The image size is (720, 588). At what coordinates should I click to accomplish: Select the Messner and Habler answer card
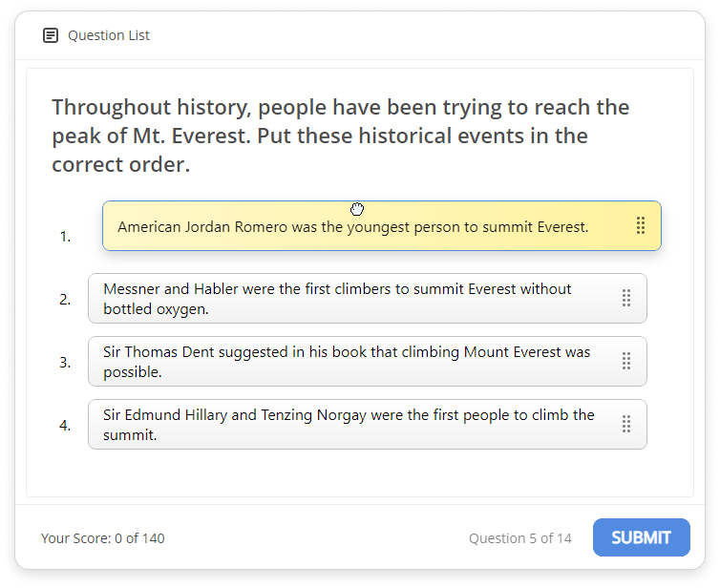tap(344, 298)
